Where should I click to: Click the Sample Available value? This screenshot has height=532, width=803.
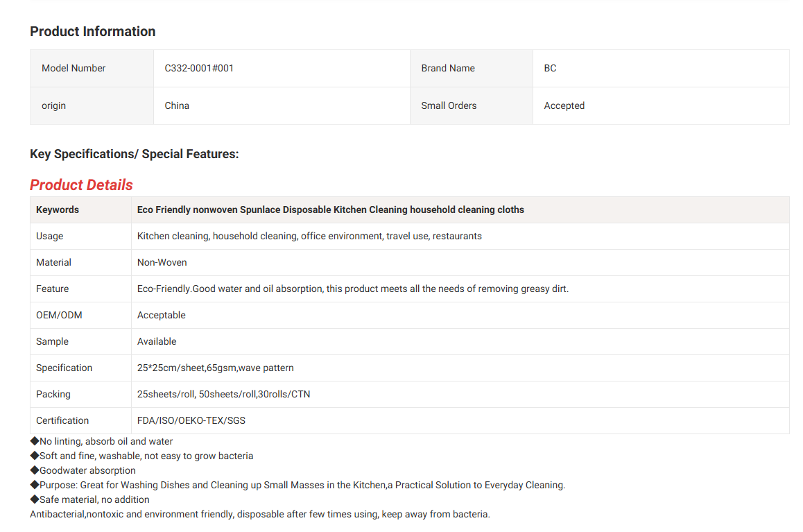157,341
